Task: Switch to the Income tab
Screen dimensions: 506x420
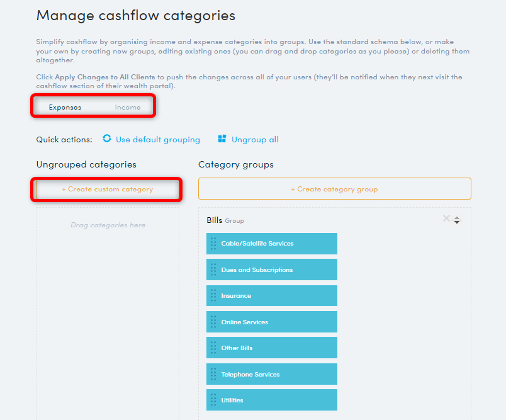Action: point(128,107)
